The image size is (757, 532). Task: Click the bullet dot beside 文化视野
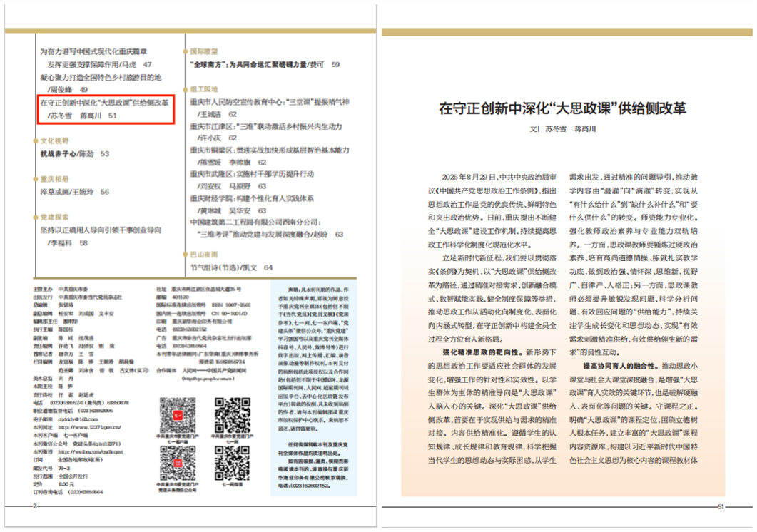36,141
